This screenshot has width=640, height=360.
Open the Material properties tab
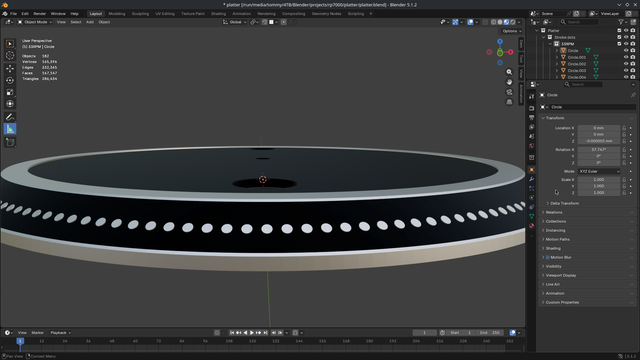click(x=531, y=226)
